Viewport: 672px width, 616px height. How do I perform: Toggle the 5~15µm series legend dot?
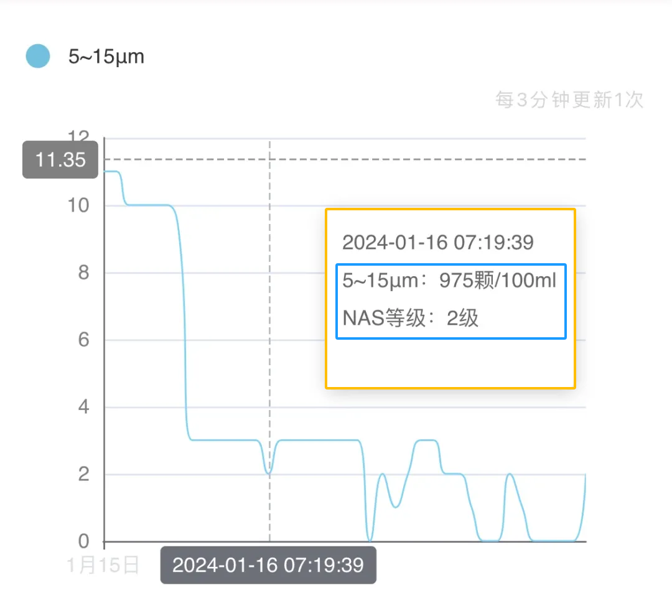point(38,57)
